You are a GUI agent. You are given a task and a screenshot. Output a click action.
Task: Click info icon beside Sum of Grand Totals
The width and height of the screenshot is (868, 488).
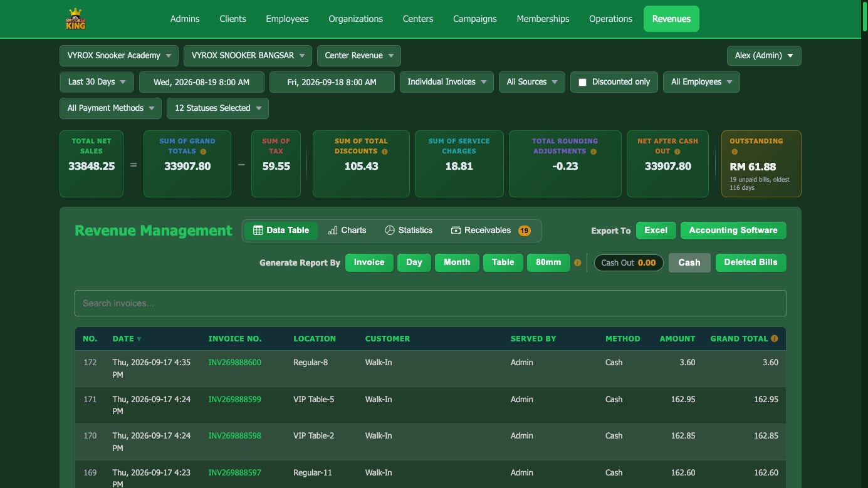[x=203, y=152]
